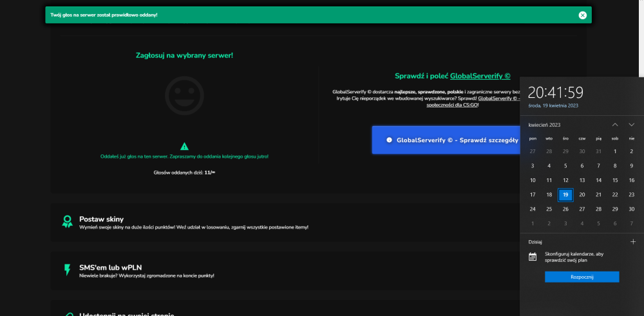644x316 pixels.
Task: Click the calendar icon next to Skonfiguruj kalendarze
Action: coord(533,257)
